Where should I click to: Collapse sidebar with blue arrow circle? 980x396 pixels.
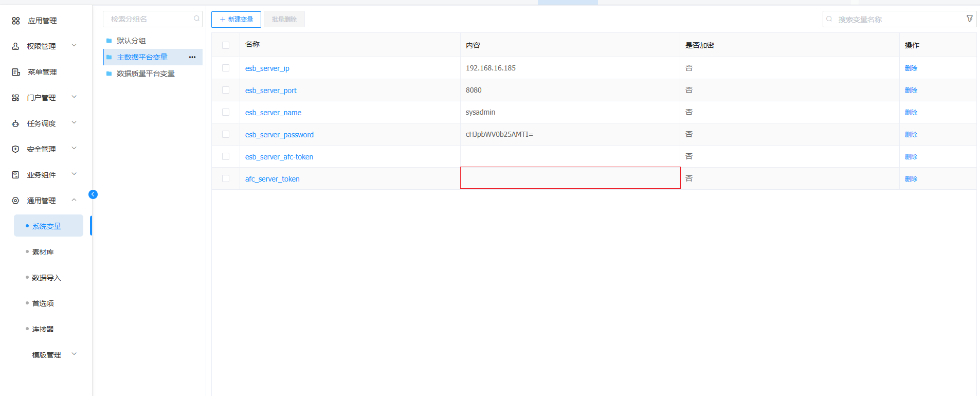[93, 194]
